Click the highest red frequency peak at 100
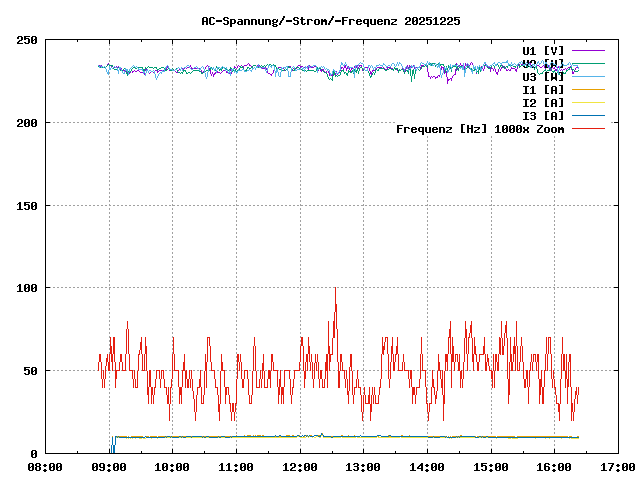The height and width of the screenshot is (480, 640). point(335,289)
